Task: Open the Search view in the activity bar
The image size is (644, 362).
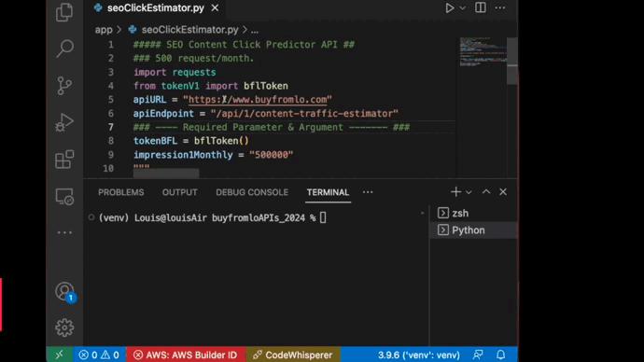Action: click(64, 49)
